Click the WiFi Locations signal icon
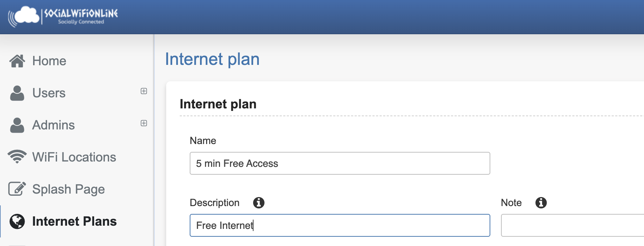Image resolution: width=644 pixels, height=246 pixels. (x=17, y=157)
